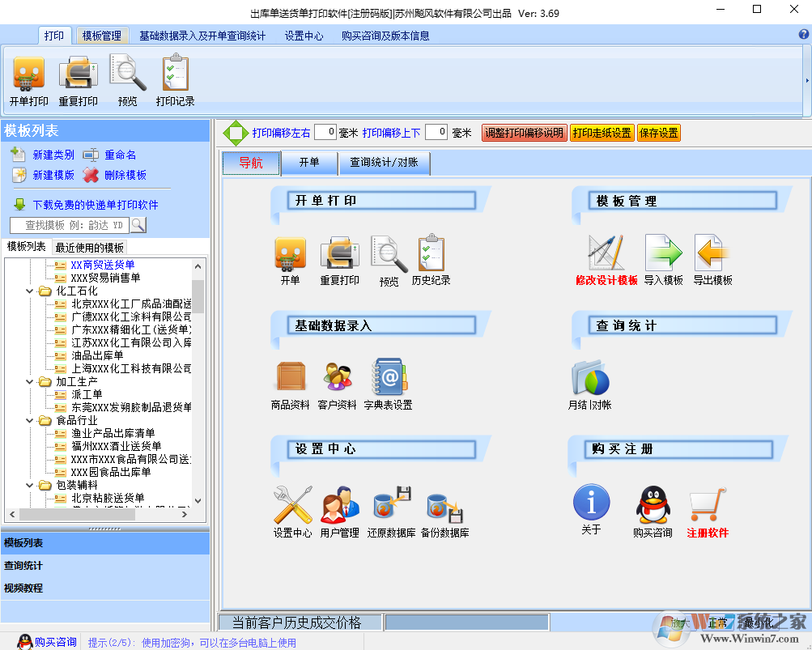
Task: Switch to the 模板管理 ribbon tab
Action: 101,35
